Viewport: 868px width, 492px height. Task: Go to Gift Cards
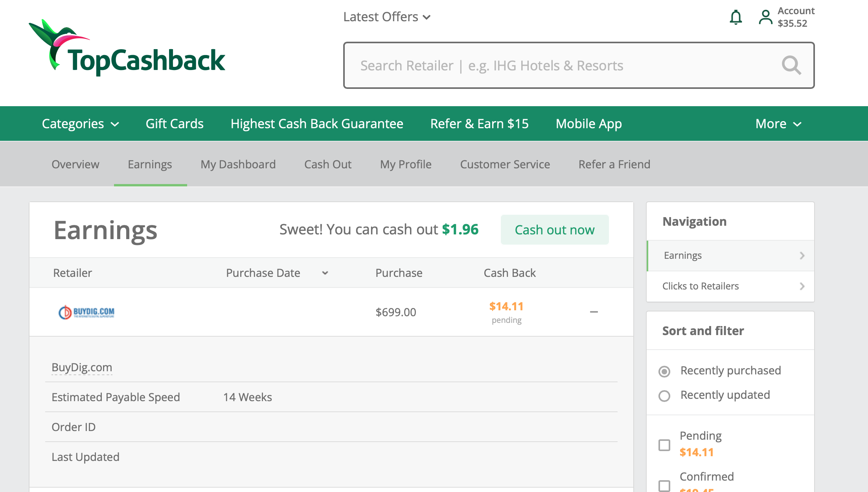[175, 124]
